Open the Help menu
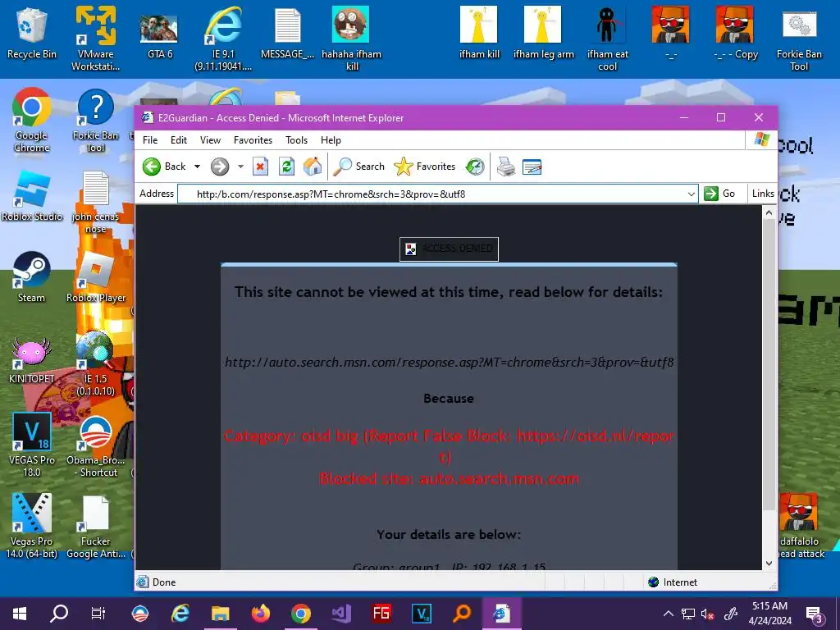Image resolution: width=840 pixels, height=630 pixels. pos(331,139)
